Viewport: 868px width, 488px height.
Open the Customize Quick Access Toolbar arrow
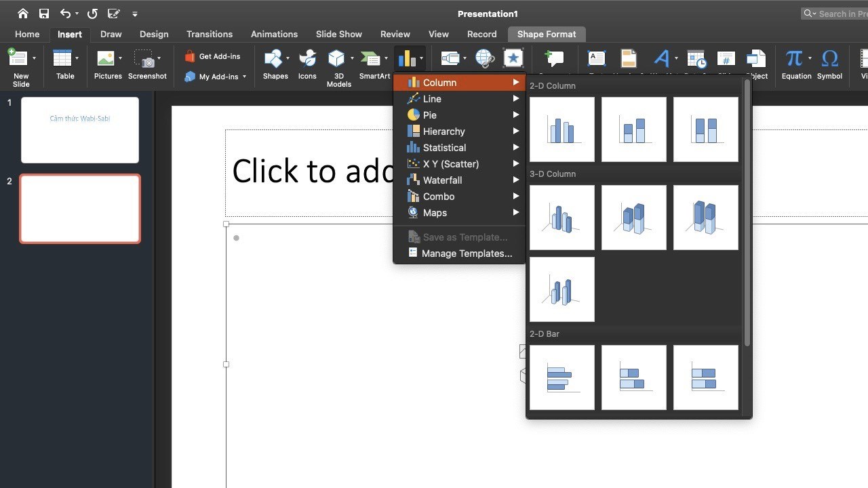click(135, 14)
